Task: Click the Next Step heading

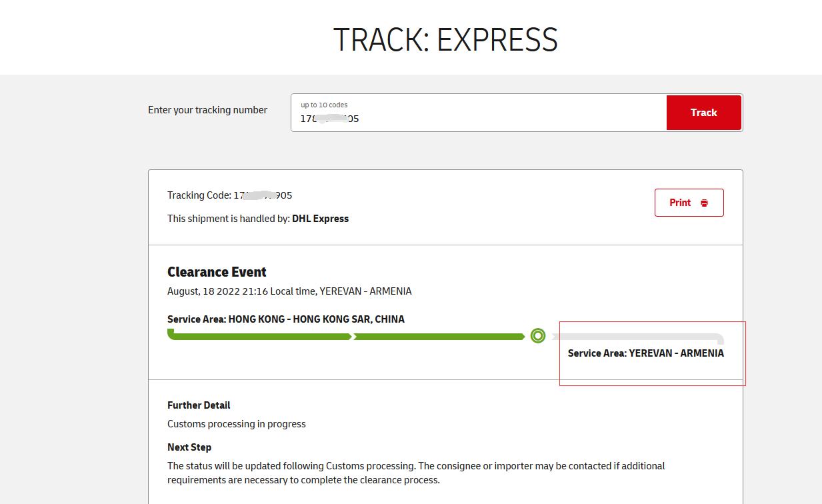Action: coord(189,447)
